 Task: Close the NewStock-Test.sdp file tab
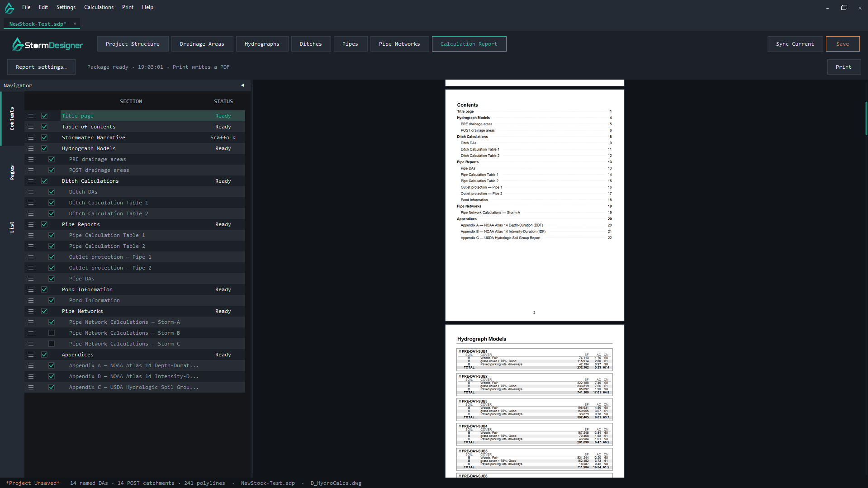[75, 24]
